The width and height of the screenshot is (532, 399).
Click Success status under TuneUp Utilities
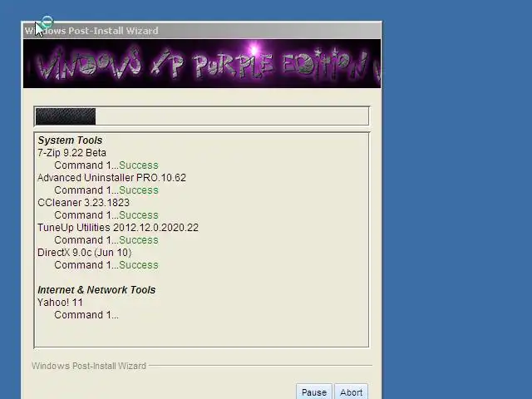tap(139, 240)
